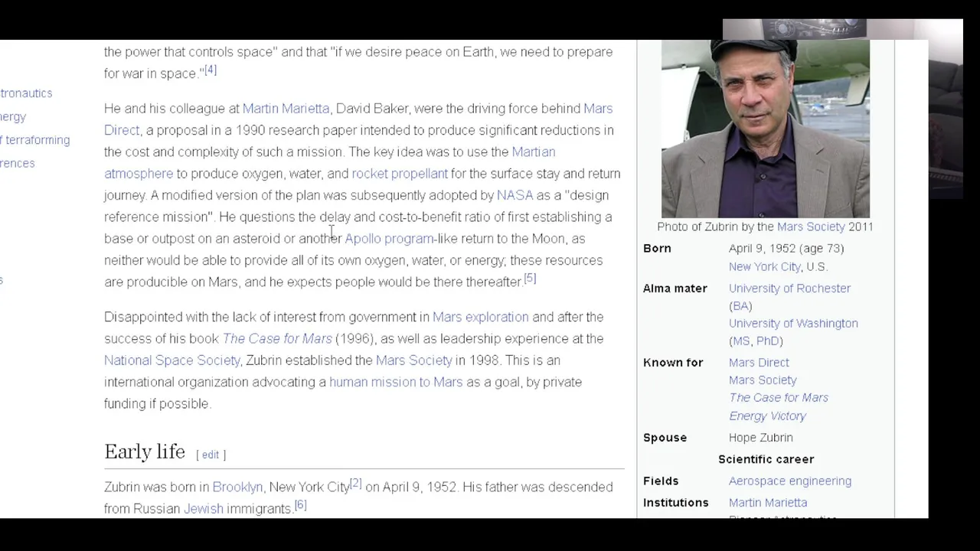Image resolution: width=980 pixels, height=551 pixels.
Task: Jump to citation [2] after New York City
Action: tap(355, 484)
